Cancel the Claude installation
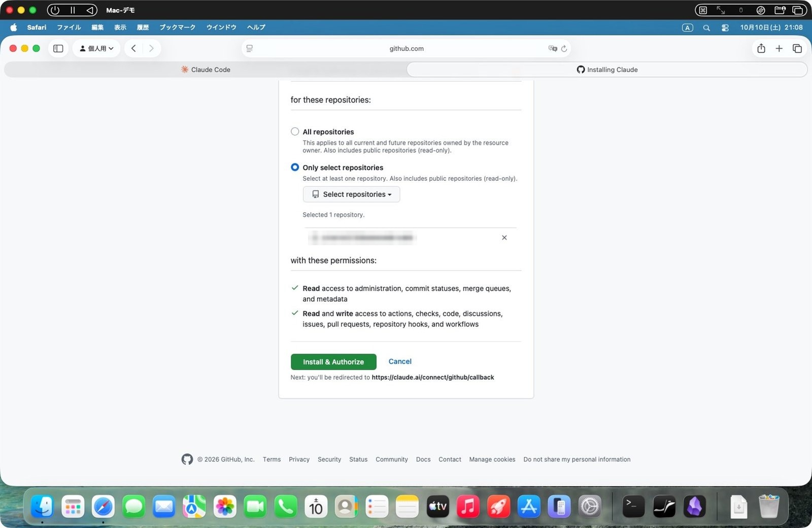The width and height of the screenshot is (812, 528). tap(400, 361)
